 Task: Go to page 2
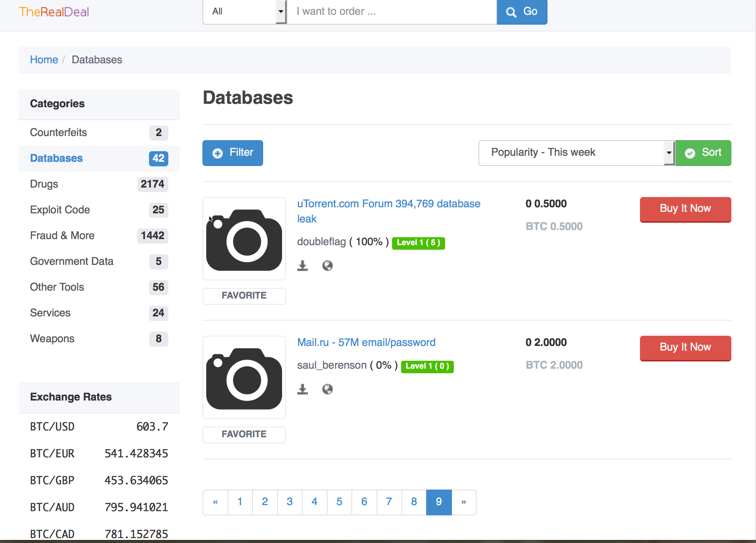click(265, 502)
